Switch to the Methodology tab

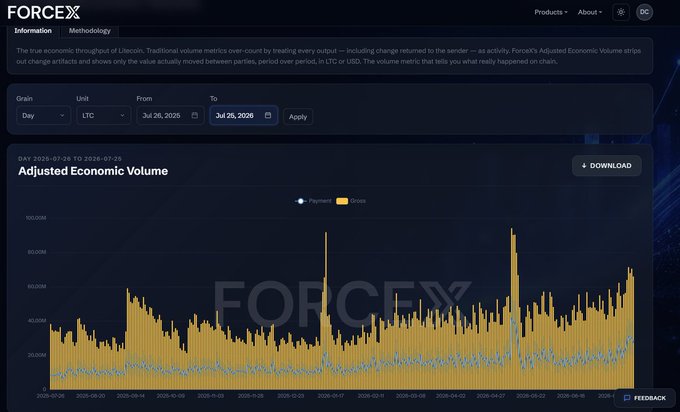89,31
